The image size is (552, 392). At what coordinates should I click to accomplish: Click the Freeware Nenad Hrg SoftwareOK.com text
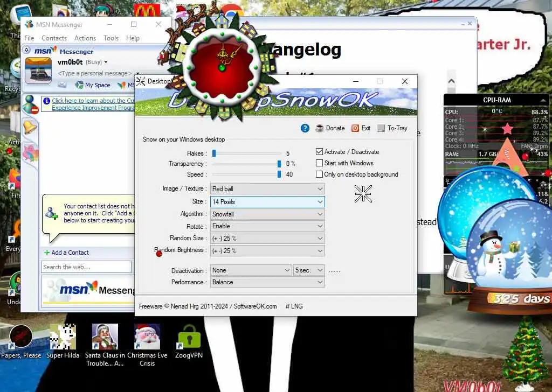(208, 306)
